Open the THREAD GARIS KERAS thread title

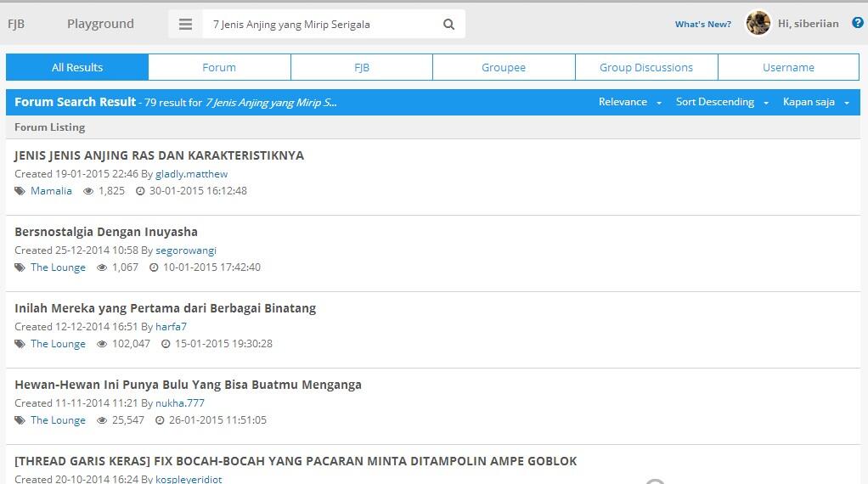(x=296, y=461)
